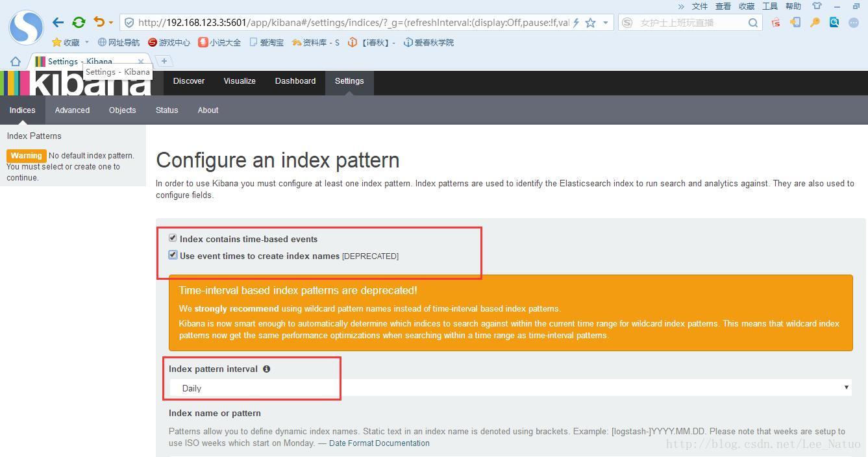Viewport: 868px width, 457px height.
Task: Toggle Index contains time-based events checkbox
Action: [173, 238]
